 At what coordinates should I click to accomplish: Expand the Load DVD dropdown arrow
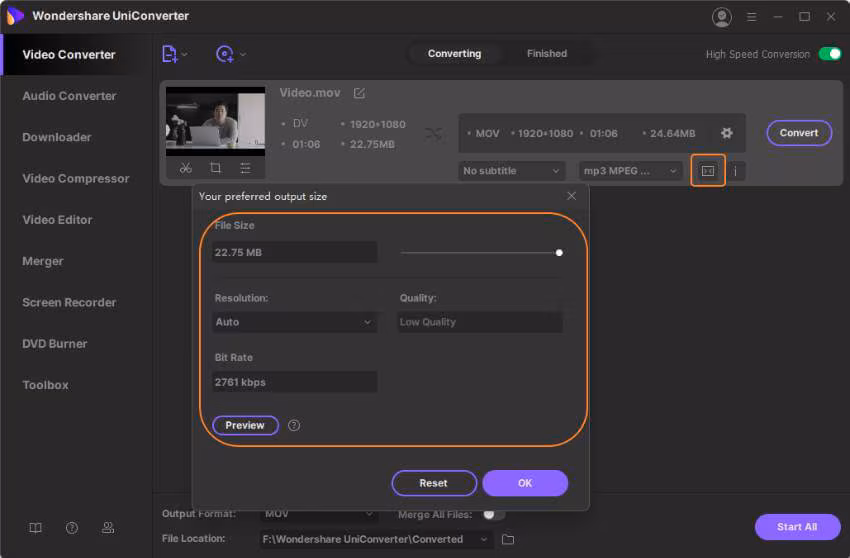pyautogui.click(x=243, y=54)
